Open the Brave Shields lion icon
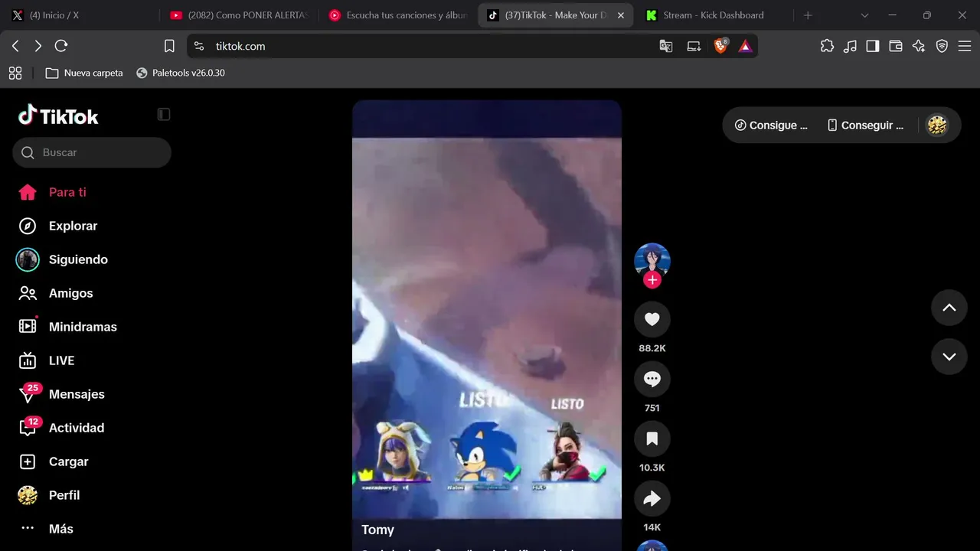The height and width of the screenshot is (551, 980). coord(720,46)
